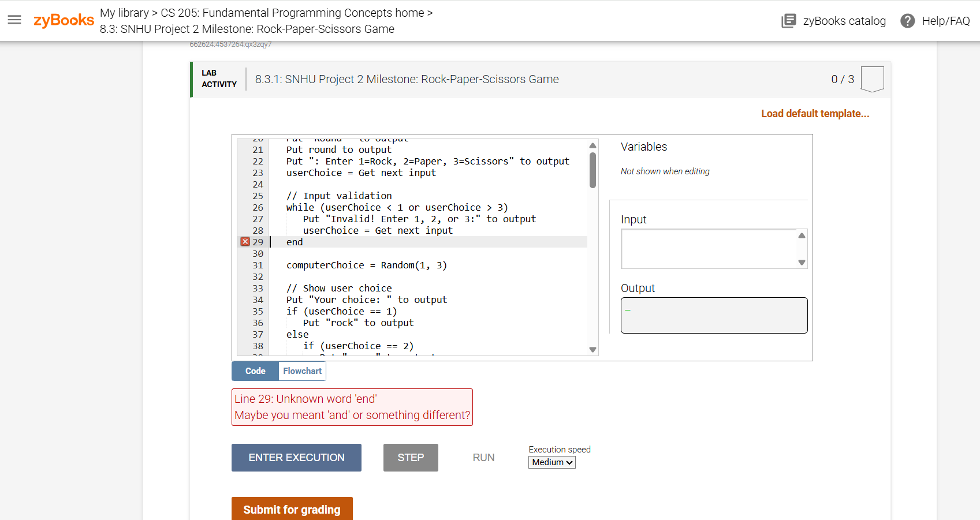
Task: Click line 34 'Your choice:' statement
Action: [367, 300]
